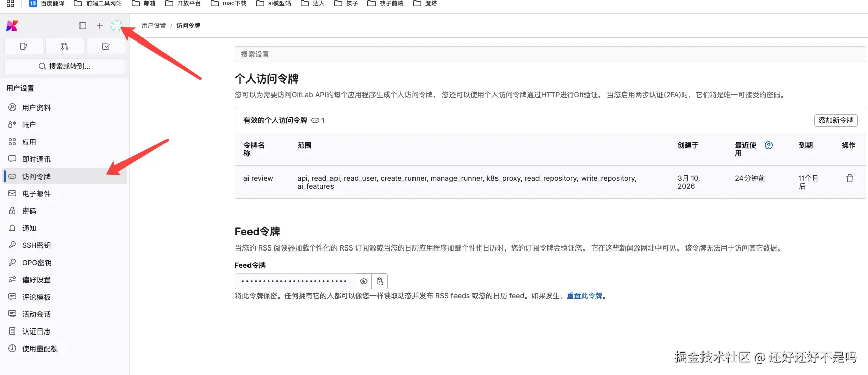Click the 重置此令牌 link
Image resolution: width=868 pixels, height=375 pixels.
click(585, 296)
